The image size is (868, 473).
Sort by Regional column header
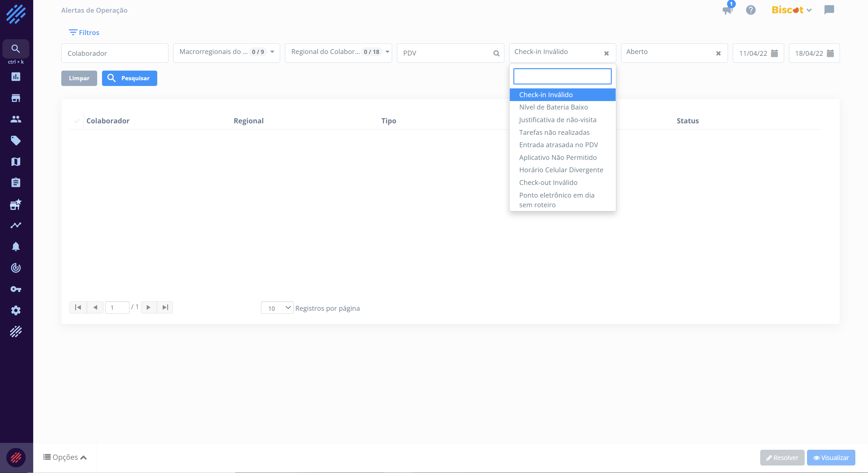click(249, 121)
